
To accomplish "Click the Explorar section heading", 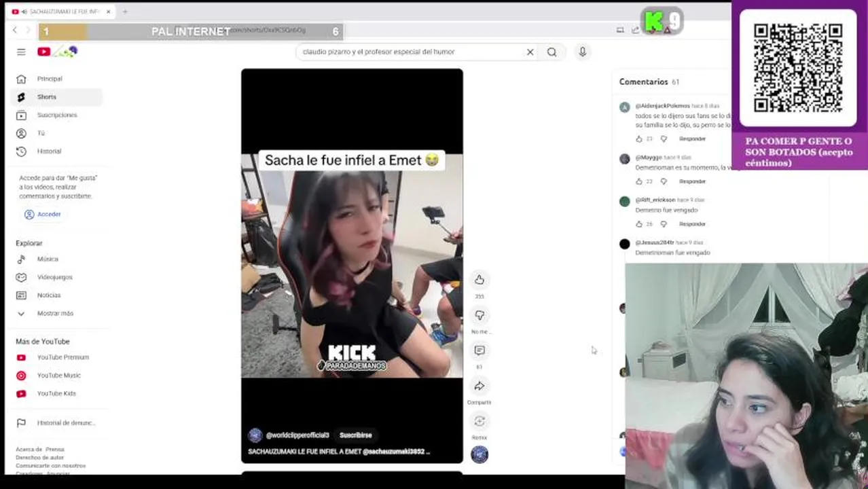I will click(29, 243).
